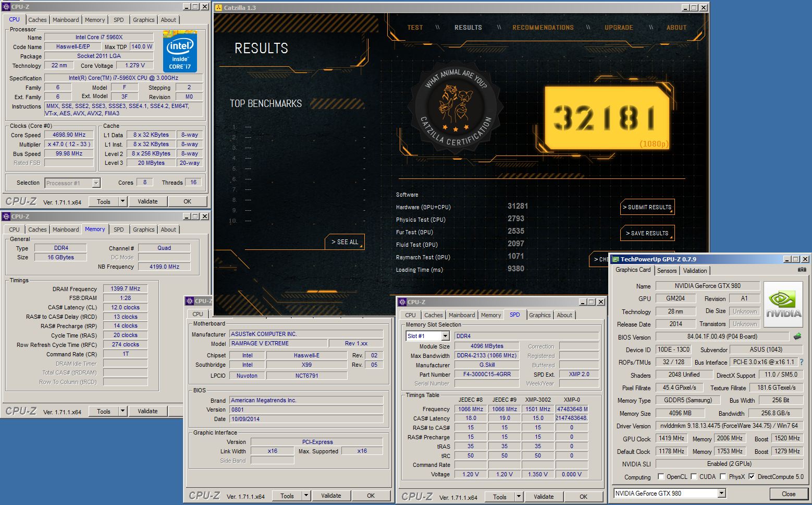Click the Driver Version field in GPU-Z
Viewport: 812px width, 505px height.
pyautogui.click(x=729, y=426)
